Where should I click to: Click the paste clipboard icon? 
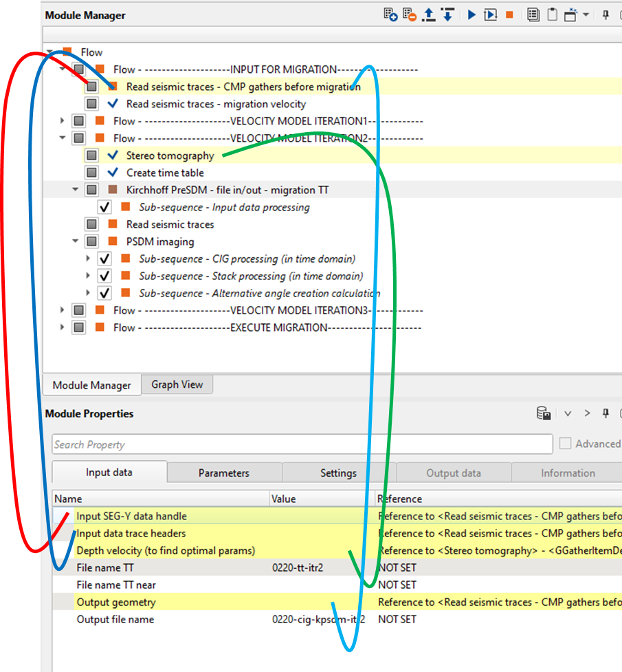551,14
